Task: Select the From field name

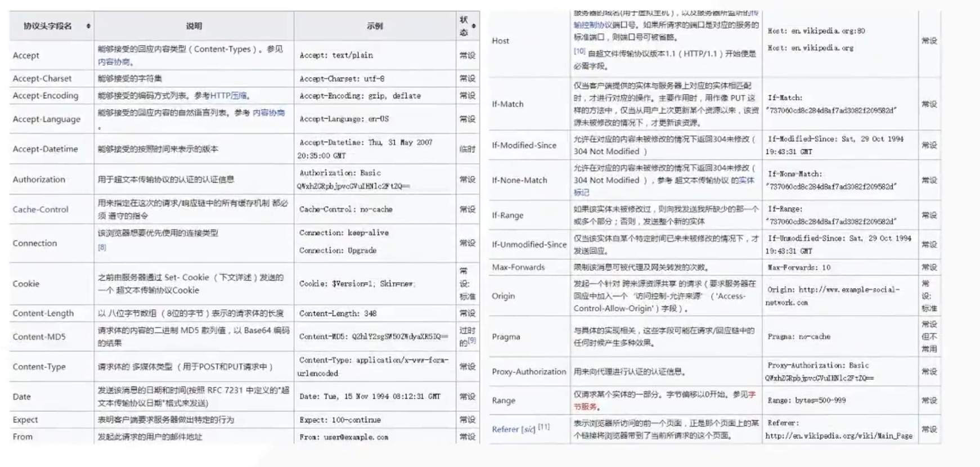Action: click(x=23, y=437)
